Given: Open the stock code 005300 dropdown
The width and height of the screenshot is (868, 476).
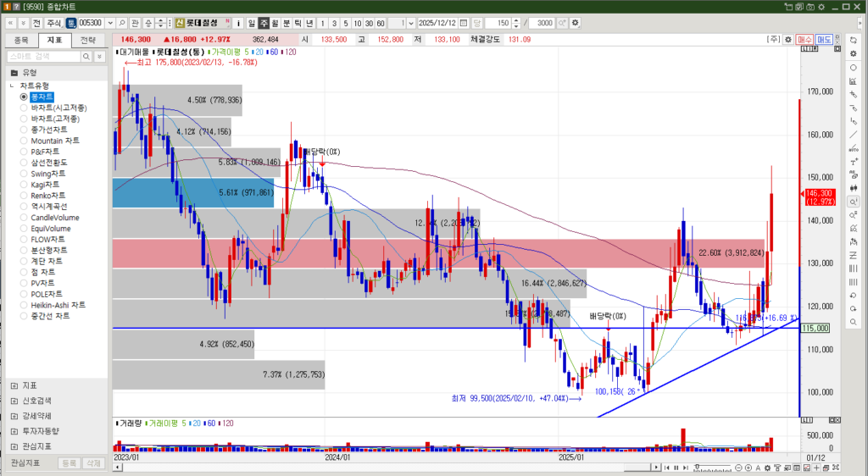Looking at the screenshot, I should pyautogui.click(x=110, y=22).
